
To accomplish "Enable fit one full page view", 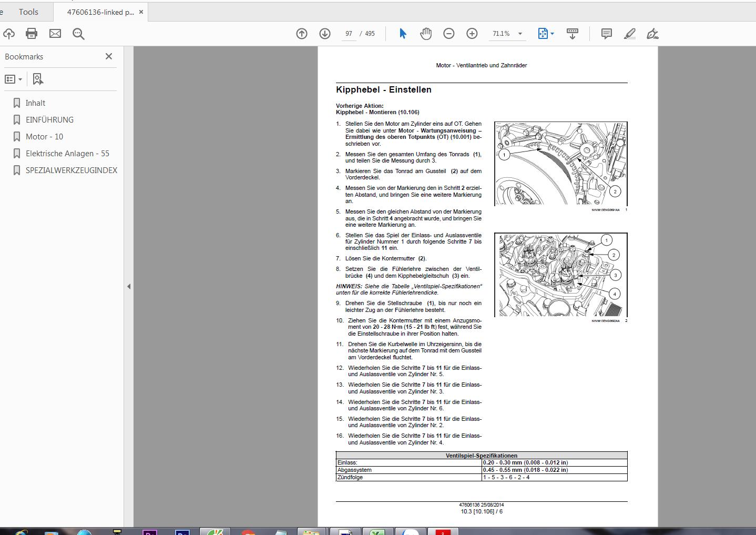I will (x=543, y=33).
